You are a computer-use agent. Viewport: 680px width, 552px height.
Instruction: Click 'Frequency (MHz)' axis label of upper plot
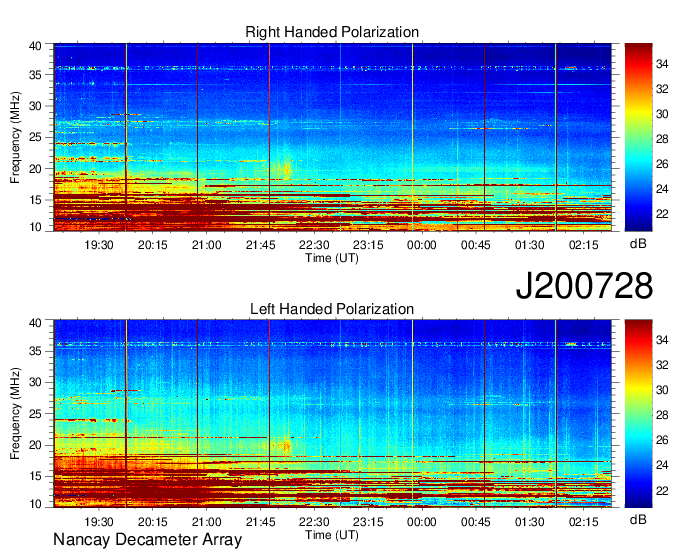tap(15, 137)
